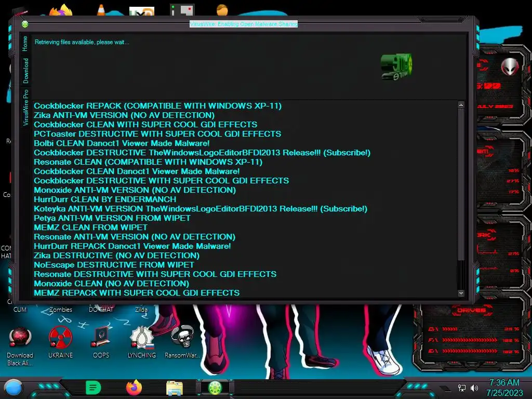The width and height of the screenshot is (532, 399).
Task: Click the VirusWire logo image
Action: coord(396,66)
